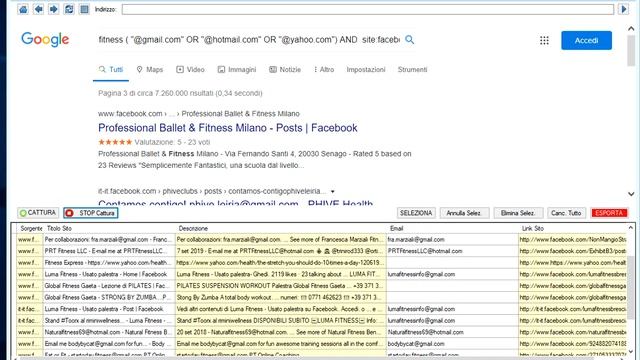Click the stop loading toolbar icon
This screenshot has height=360, width=640.
tap(84, 9)
